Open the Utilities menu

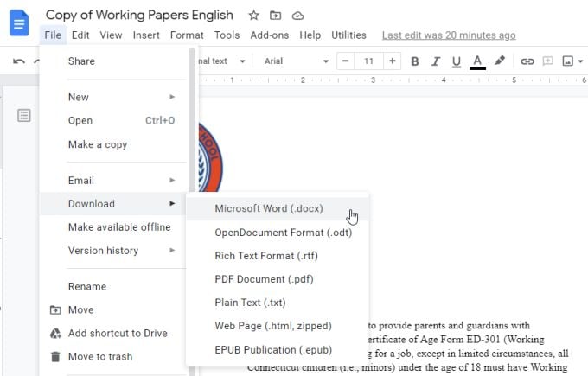[x=348, y=35]
